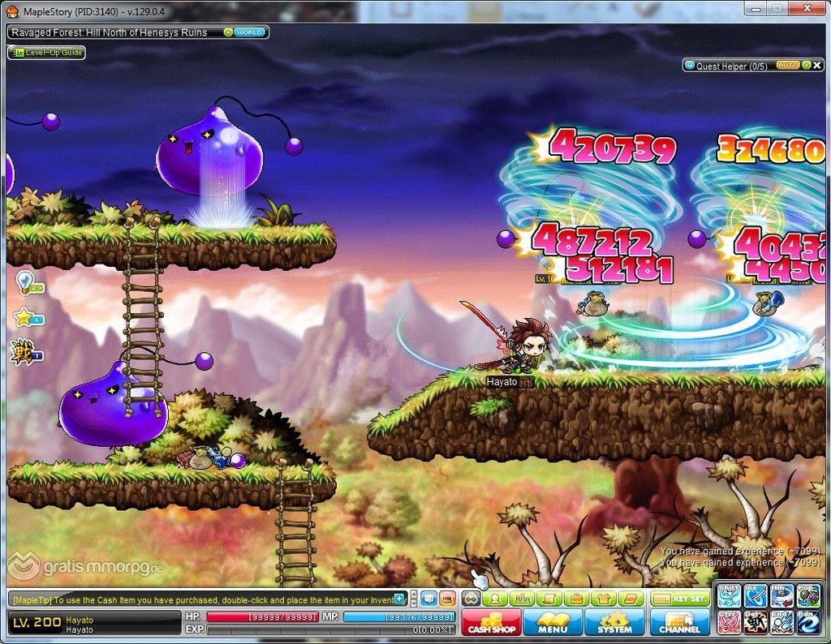Click the MapleTip chat message field
Viewport: 831px width, 644px height.
[203, 599]
